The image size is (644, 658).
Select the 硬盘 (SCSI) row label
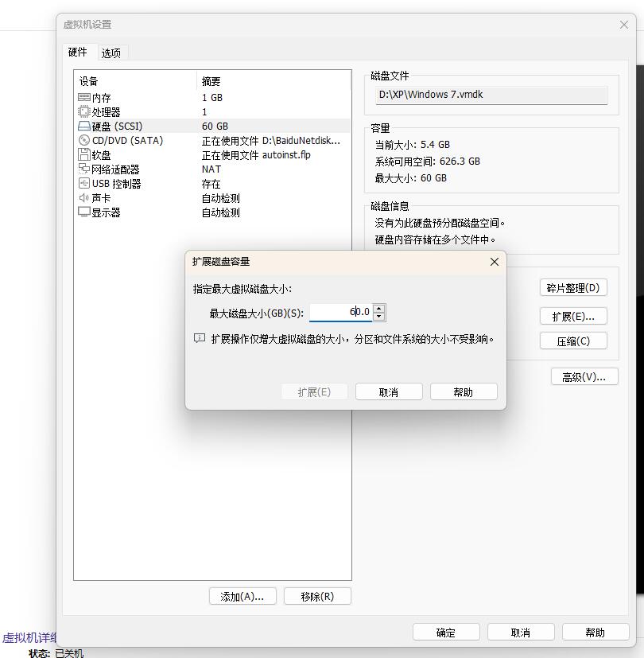click(117, 127)
